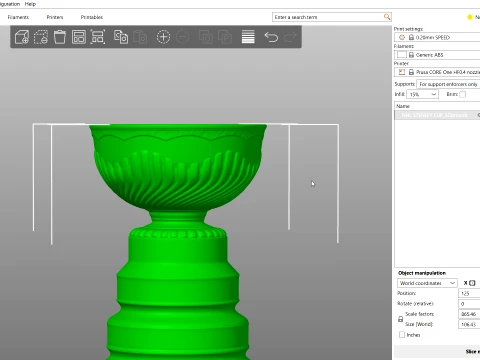This screenshot has height=360, width=480.
Task: Click the Split to objects icon
Action: click(205, 37)
